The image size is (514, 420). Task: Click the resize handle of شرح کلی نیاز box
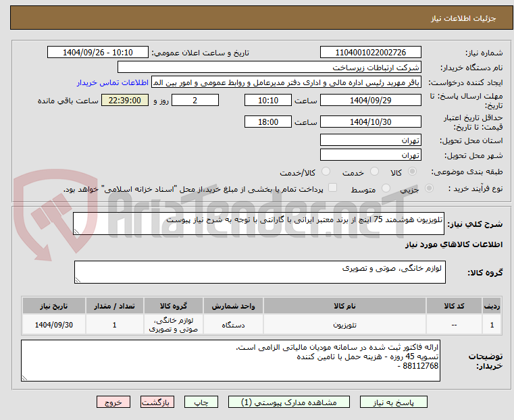[x=76, y=232]
